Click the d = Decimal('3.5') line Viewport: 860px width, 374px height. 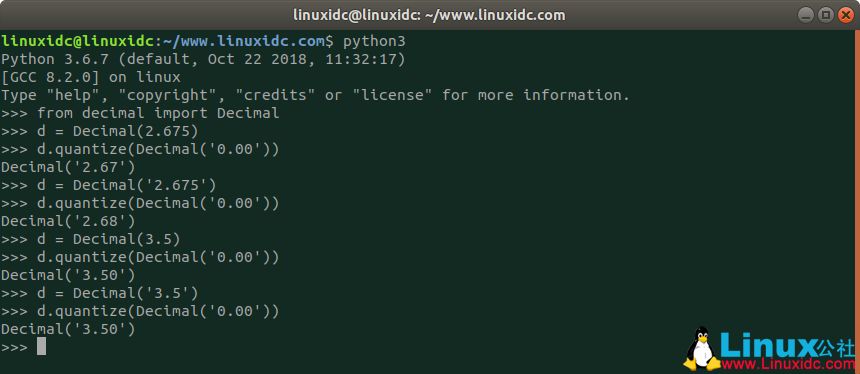click(x=100, y=293)
